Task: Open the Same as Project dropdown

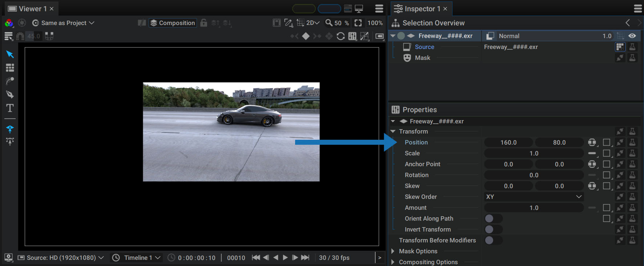Action: coord(64,23)
